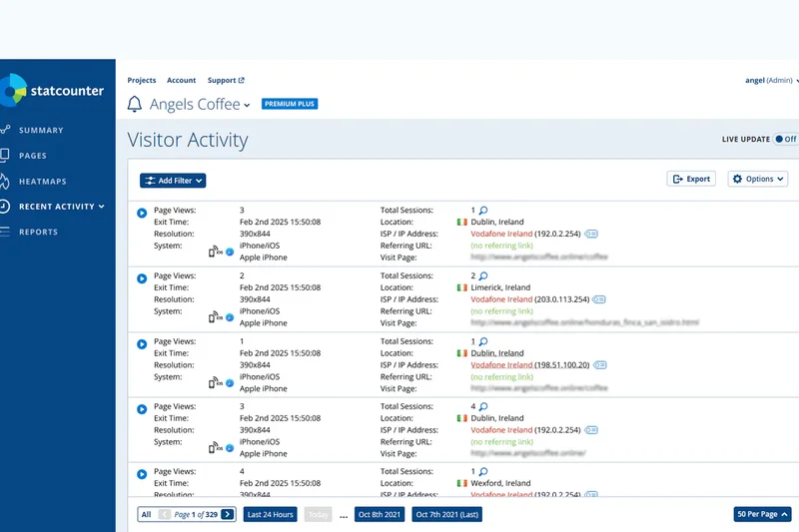The height and width of the screenshot is (532, 799).
Task: Open the Vodafone Ireland link for 198.51.100.20
Action: 501,364
